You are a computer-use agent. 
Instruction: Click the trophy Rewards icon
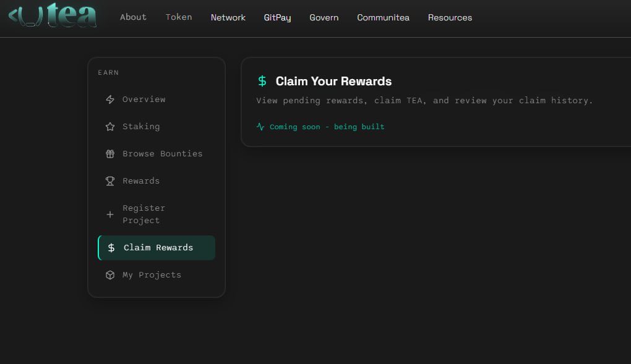[x=110, y=181]
